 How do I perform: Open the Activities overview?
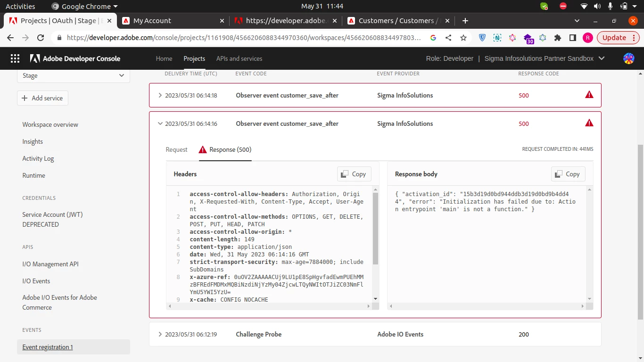point(20,6)
